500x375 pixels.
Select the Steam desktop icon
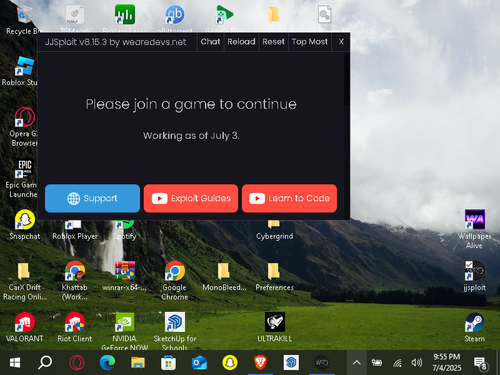point(475,327)
